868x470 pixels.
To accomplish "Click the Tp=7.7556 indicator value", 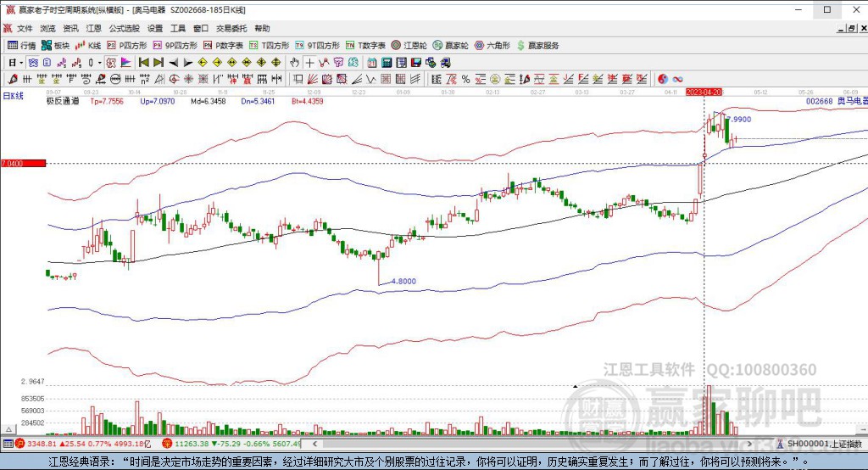I will coord(107,101).
